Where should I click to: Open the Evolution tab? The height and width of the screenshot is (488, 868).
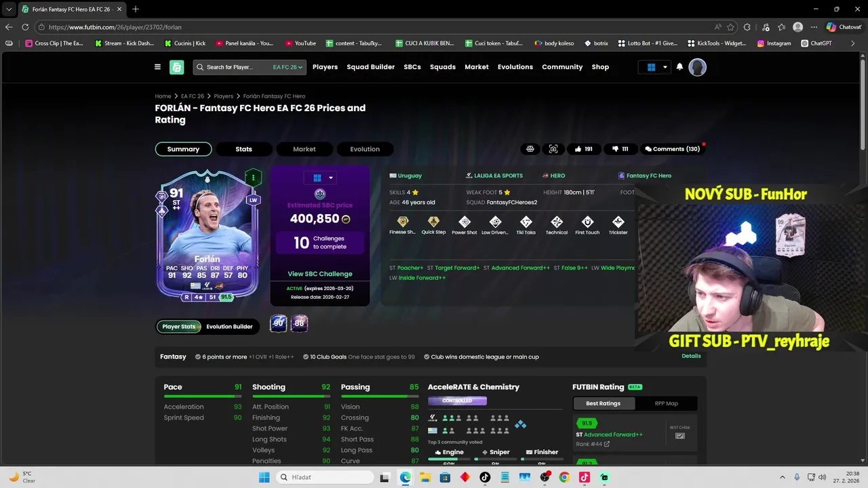click(365, 149)
